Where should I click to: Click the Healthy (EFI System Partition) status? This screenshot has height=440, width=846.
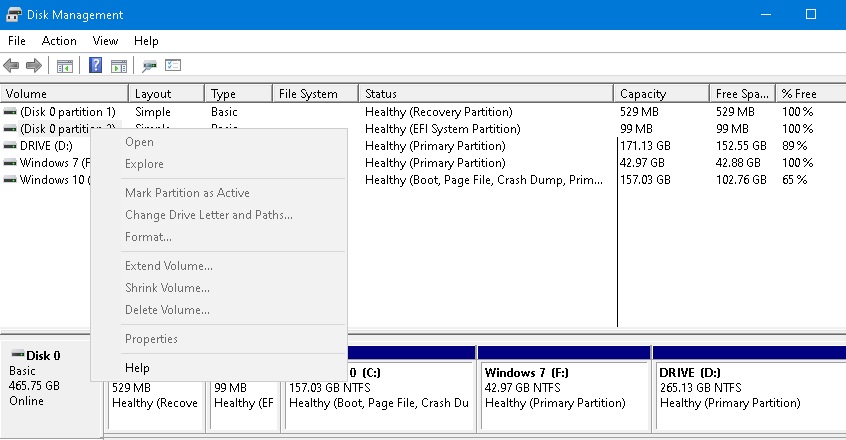coord(442,129)
